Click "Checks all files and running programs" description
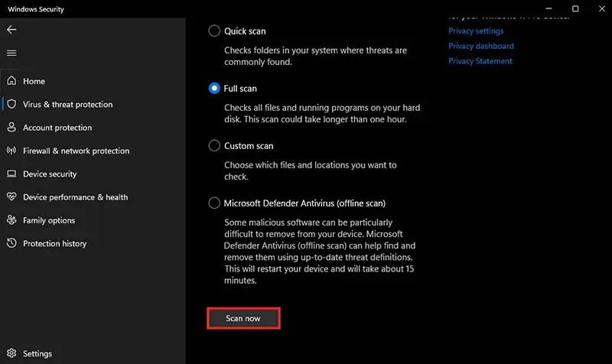This screenshot has width=612, height=364. pyautogui.click(x=322, y=113)
